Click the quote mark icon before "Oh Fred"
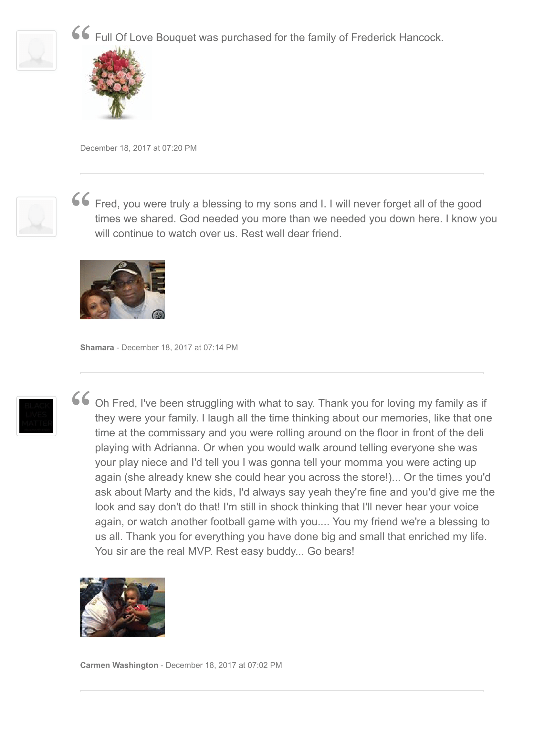Screen dimensions: 534x756 (x=81, y=399)
